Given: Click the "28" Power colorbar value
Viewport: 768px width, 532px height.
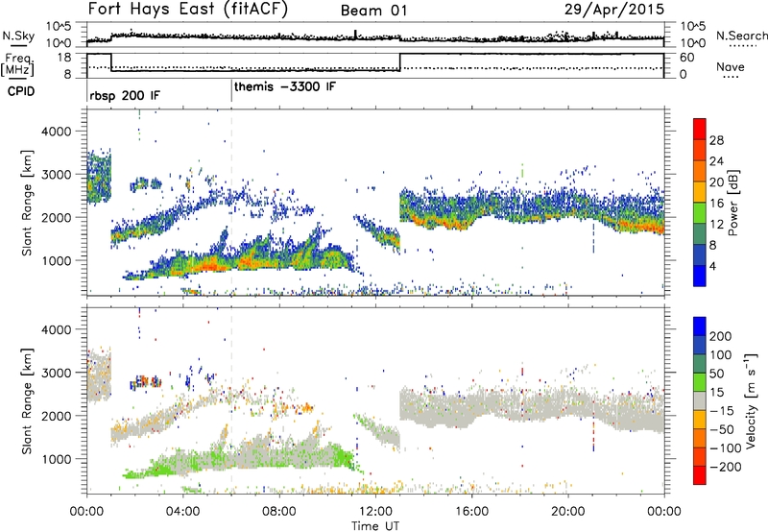Looking at the screenshot, I should [716, 140].
